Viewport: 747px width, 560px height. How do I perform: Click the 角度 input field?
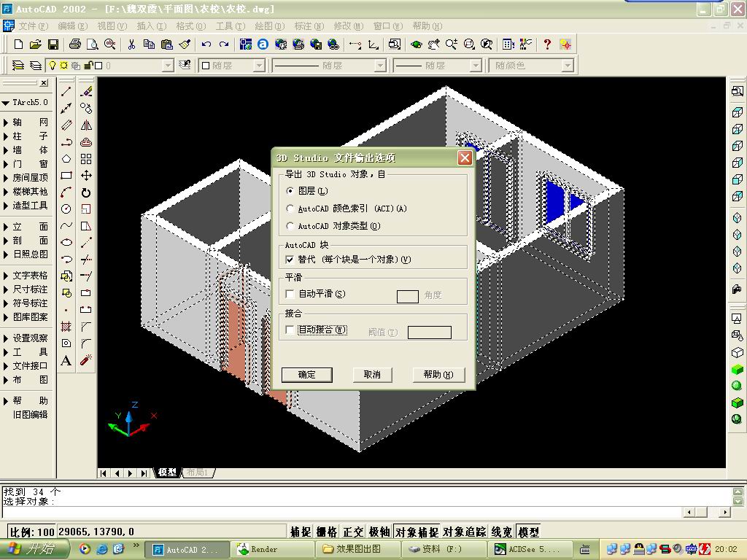[x=407, y=297]
